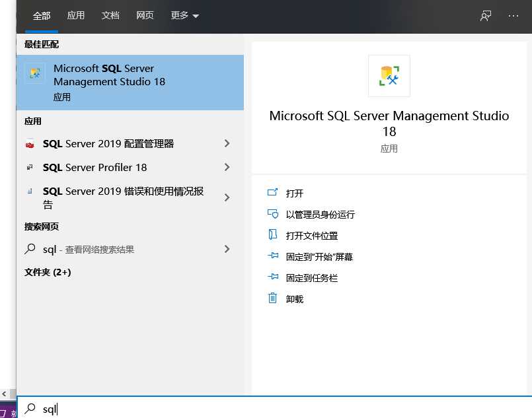Select SQL Server Profiler 18 result
Image resolution: width=532 pixels, height=418 pixels.
[130, 167]
